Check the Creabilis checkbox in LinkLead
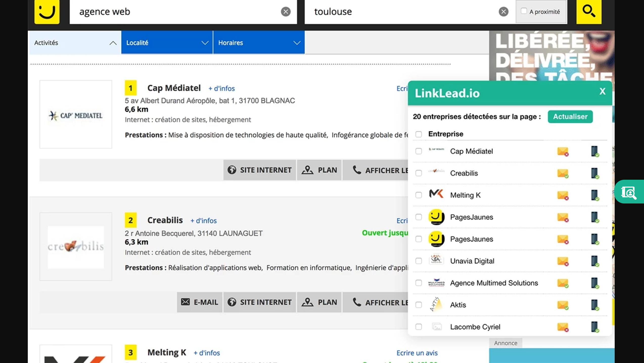The height and width of the screenshot is (363, 644). 419,173
